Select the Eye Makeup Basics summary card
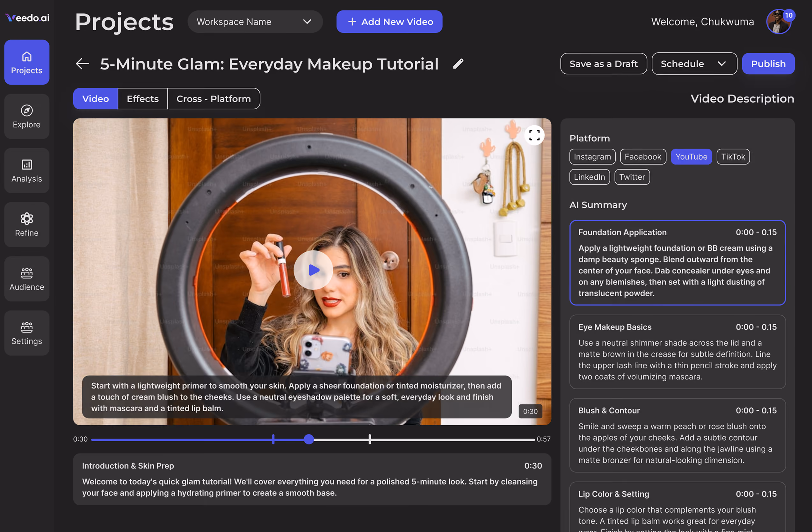This screenshot has height=532, width=812. [x=677, y=352]
